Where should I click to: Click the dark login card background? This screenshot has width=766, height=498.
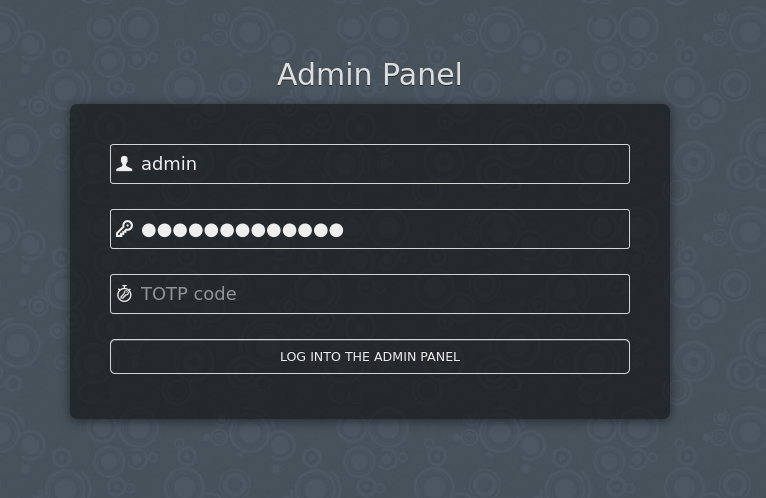coord(370,396)
